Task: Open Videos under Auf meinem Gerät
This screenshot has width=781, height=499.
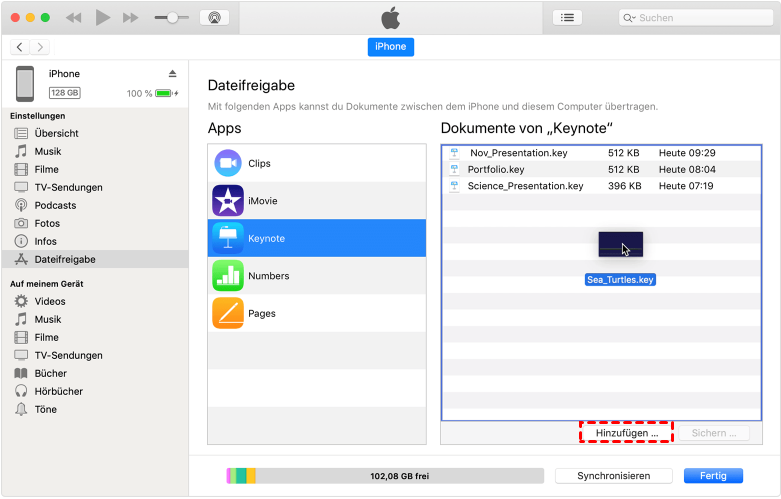Action: click(x=95, y=301)
